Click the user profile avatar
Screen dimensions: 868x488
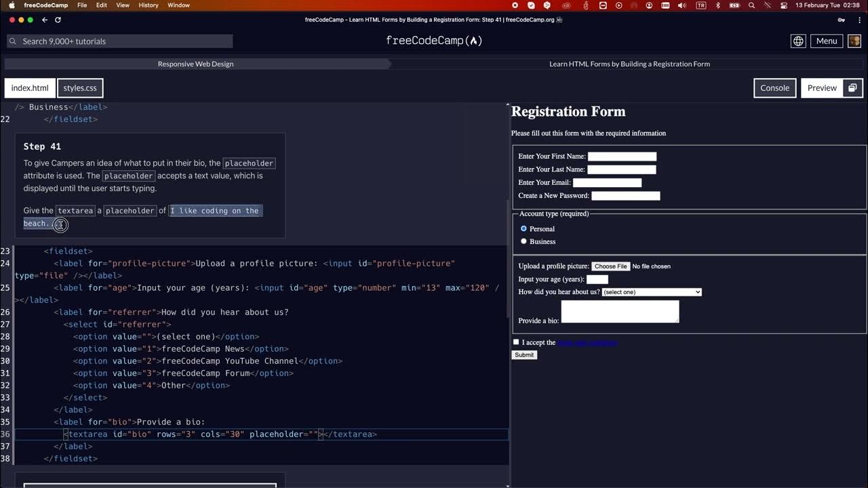point(854,41)
